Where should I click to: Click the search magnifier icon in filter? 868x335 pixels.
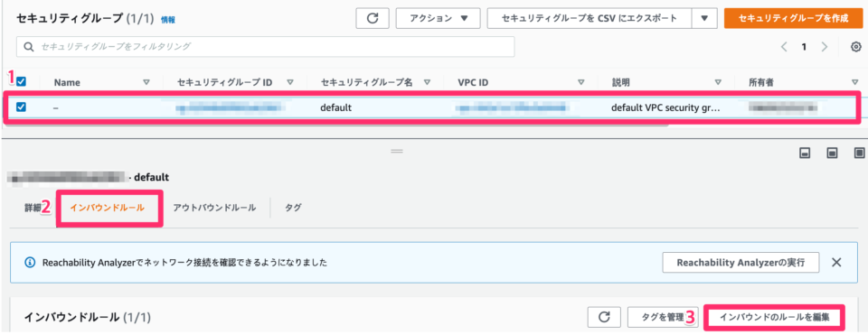tap(28, 47)
